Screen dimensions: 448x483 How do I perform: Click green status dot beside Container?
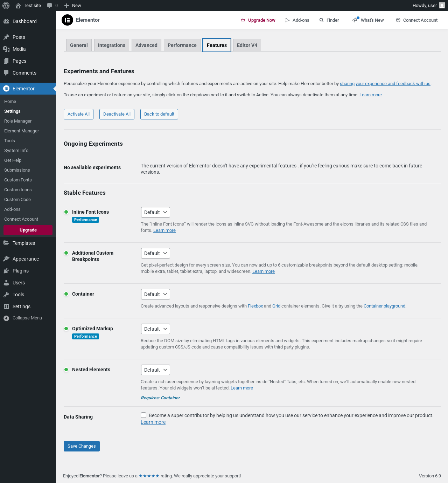[x=66, y=294]
